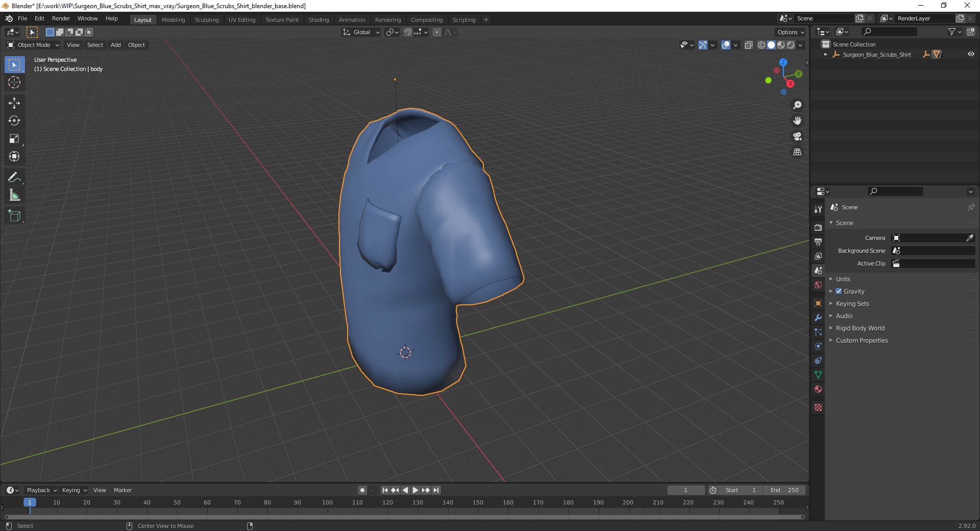Viewport: 980px width, 531px height.
Task: Open the Options dropdown in viewport
Action: click(790, 32)
